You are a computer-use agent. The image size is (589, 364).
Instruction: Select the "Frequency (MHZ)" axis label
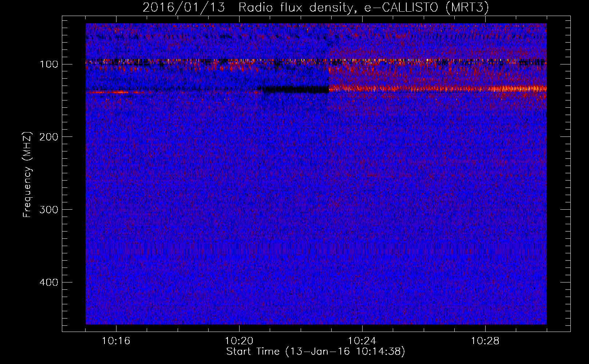click(x=27, y=174)
